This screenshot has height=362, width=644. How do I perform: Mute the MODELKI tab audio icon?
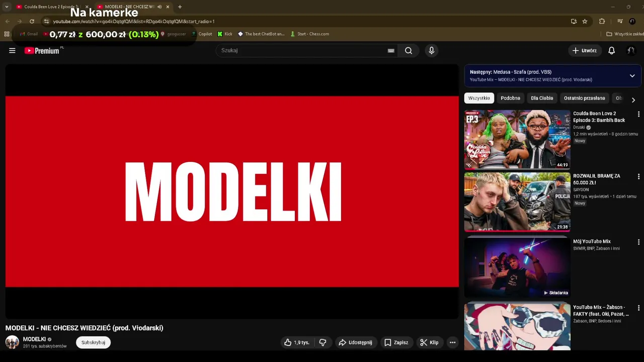click(159, 7)
